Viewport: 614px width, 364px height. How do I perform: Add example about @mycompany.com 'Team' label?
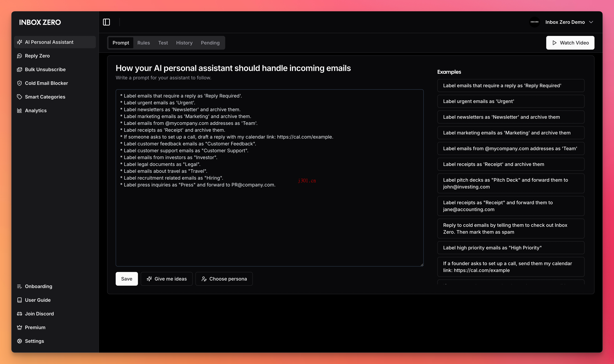[x=511, y=149]
